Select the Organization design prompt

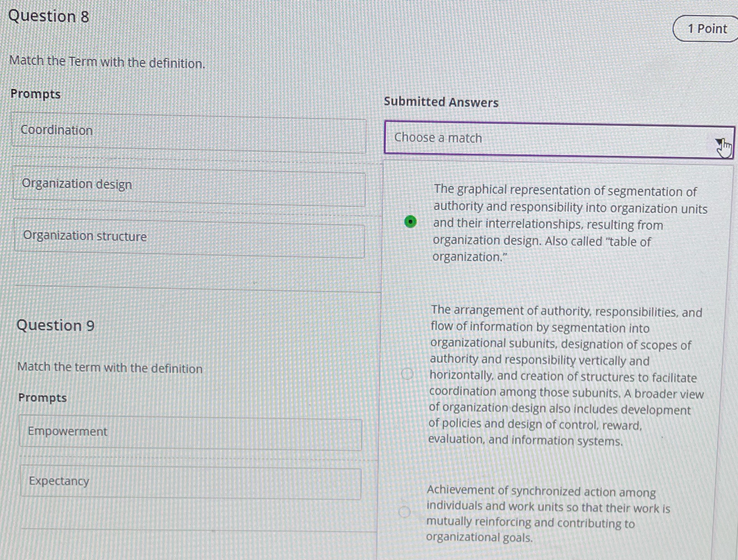(189, 185)
